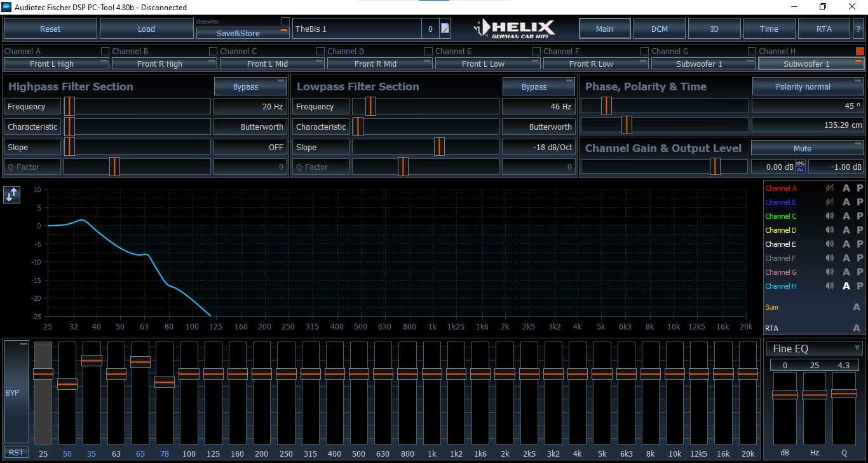The image size is (868, 463).
Task: Toggle the graph scale arrows icon
Action: point(11,195)
